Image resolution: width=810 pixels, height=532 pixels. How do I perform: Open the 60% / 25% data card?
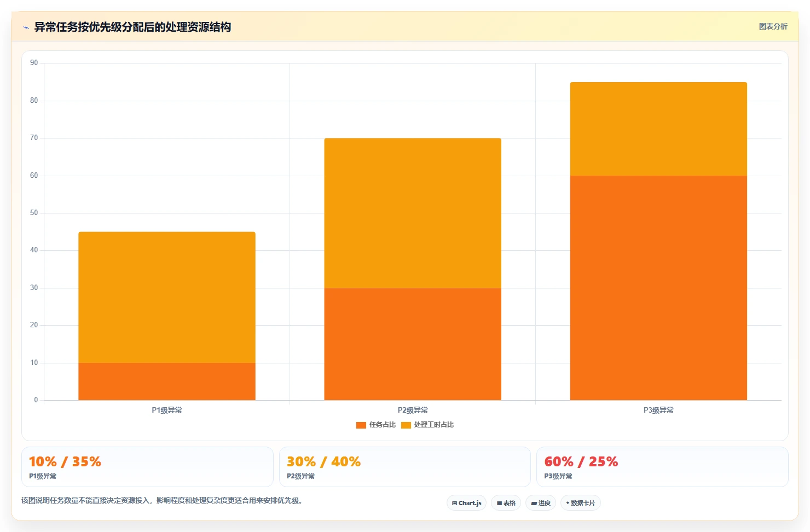[x=662, y=467]
